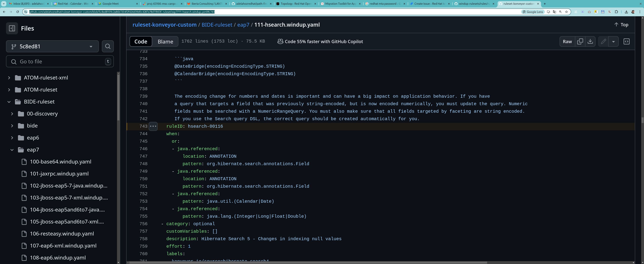Open the 5c8ed81 branch dropdown
This screenshot has width=644, height=264.
pyautogui.click(x=52, y=46)
